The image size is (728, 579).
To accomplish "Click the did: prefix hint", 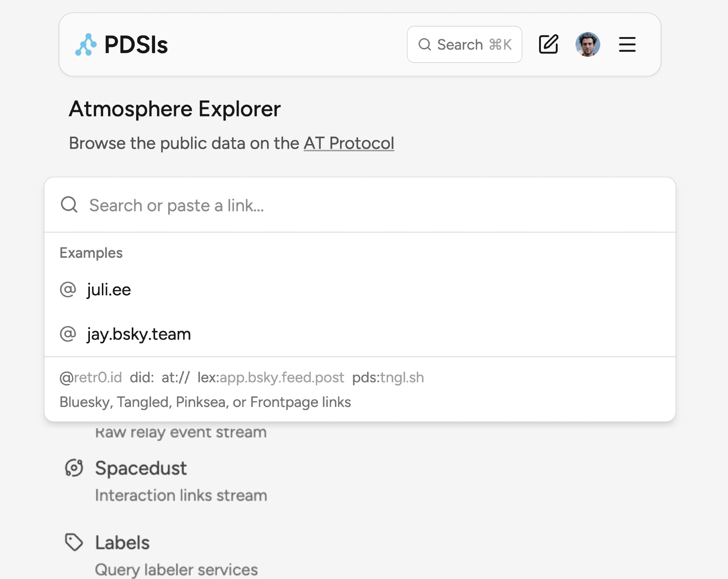I will pyautogui.click(x=142, y=378).
